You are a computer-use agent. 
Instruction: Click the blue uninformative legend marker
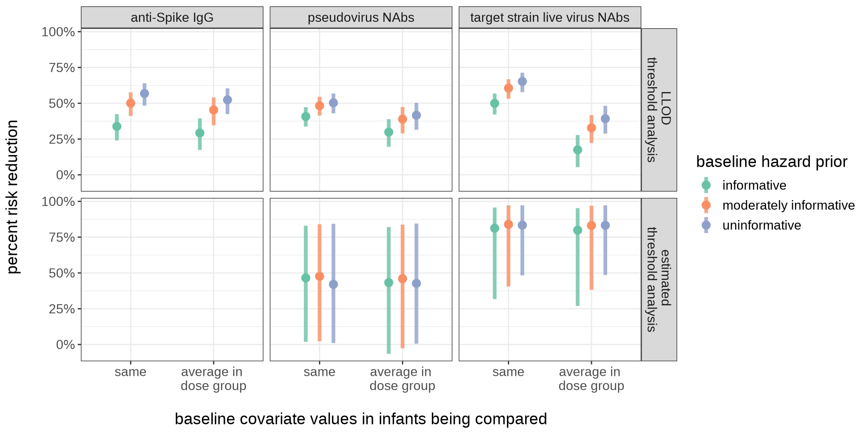pyautogui.click(x=706, y=225)
